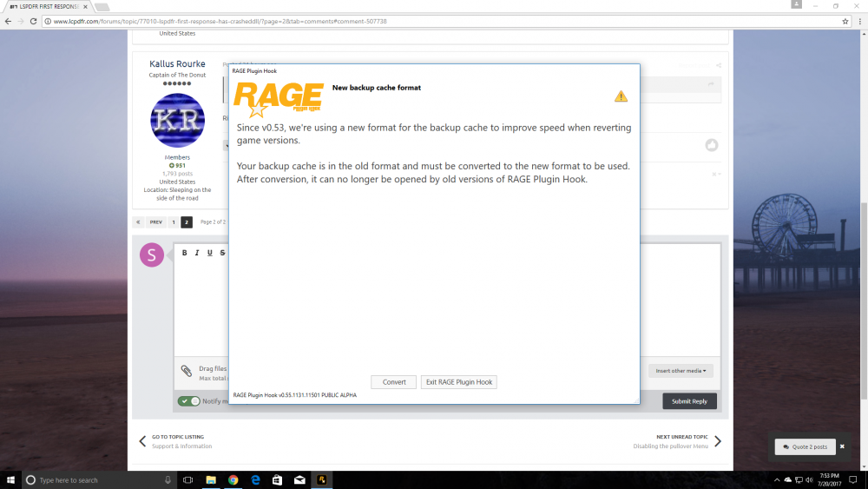
Task: Close the LSPDFR browser tab
Action: click(x=85, y=7)
